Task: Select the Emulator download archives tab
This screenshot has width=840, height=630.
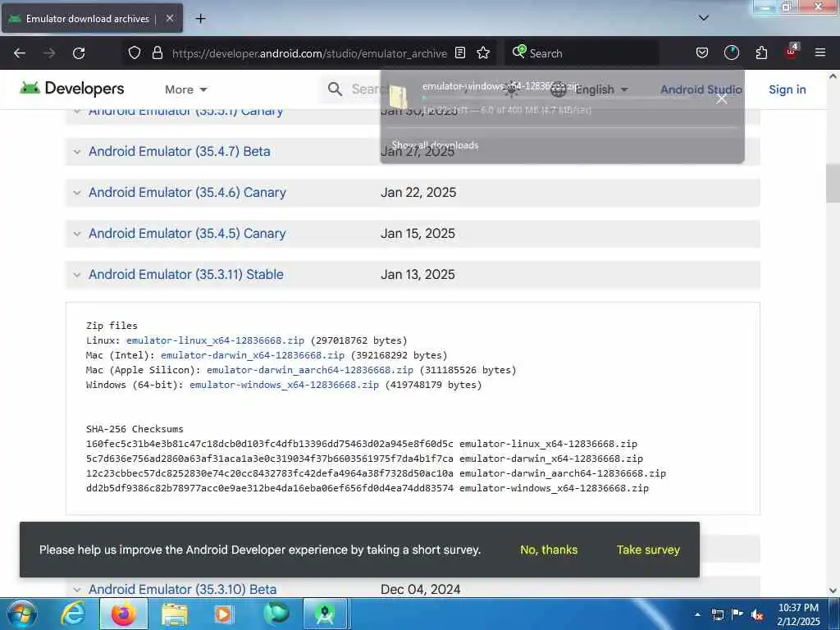Action: click(87, 19)
